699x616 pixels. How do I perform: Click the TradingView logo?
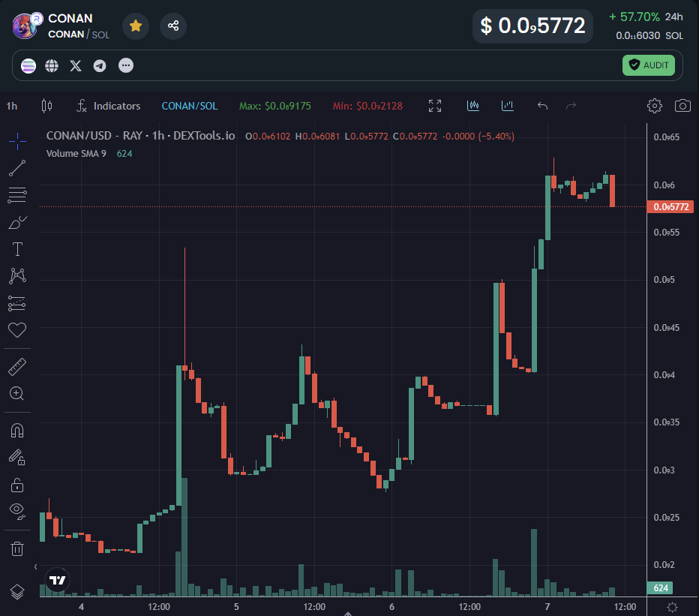[58, 580]
